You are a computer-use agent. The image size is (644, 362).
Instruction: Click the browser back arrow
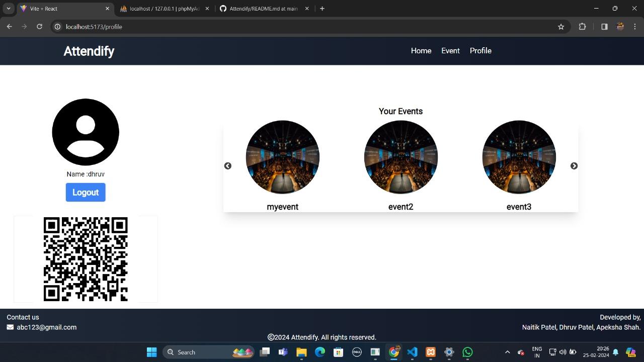click(x=9, y=27)
